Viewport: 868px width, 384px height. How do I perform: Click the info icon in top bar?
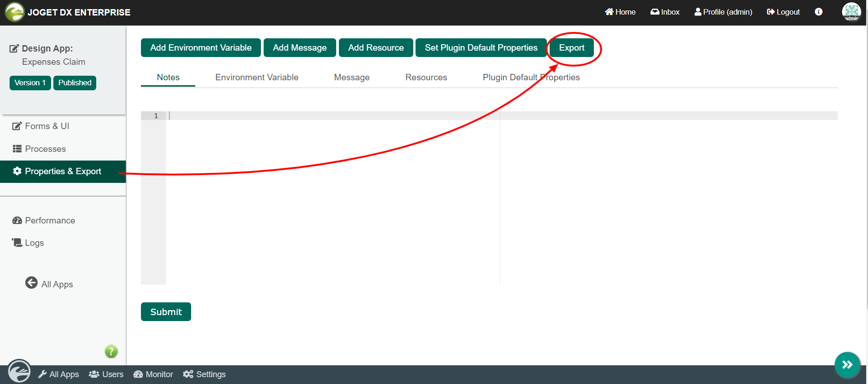[819, 12]
